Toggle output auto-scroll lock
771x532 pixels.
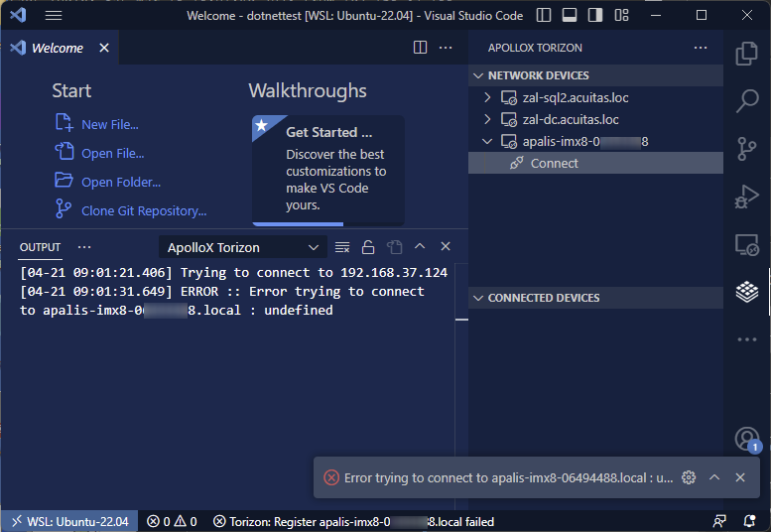(368, 247)
